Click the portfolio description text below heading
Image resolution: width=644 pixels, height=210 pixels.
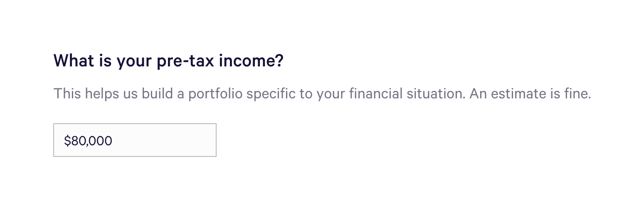pyautogui.click(x=258, y=94)
